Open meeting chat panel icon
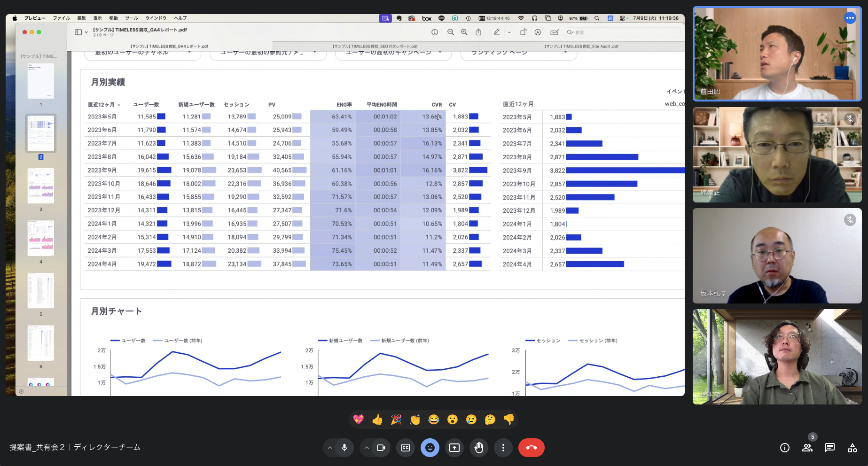The image size is (868, 466). tap(830, 448)
